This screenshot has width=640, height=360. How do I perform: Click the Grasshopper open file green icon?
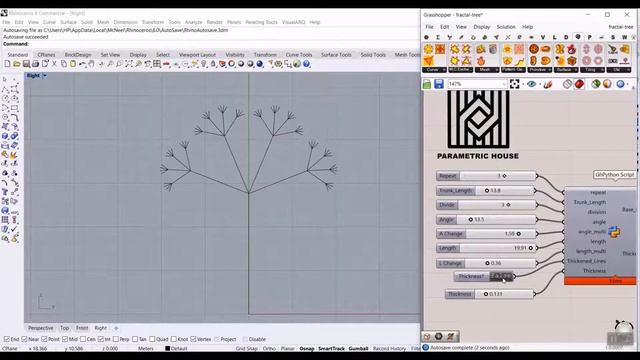[427, 84]
